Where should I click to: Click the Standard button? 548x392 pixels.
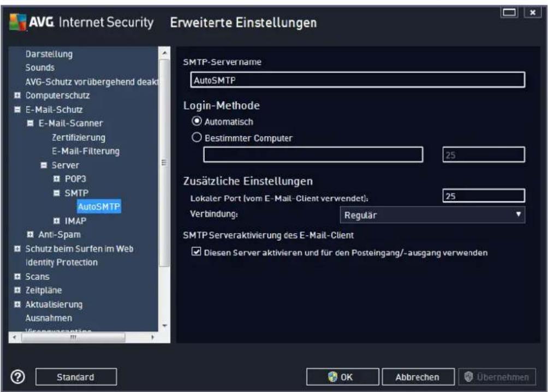(76, 377)
